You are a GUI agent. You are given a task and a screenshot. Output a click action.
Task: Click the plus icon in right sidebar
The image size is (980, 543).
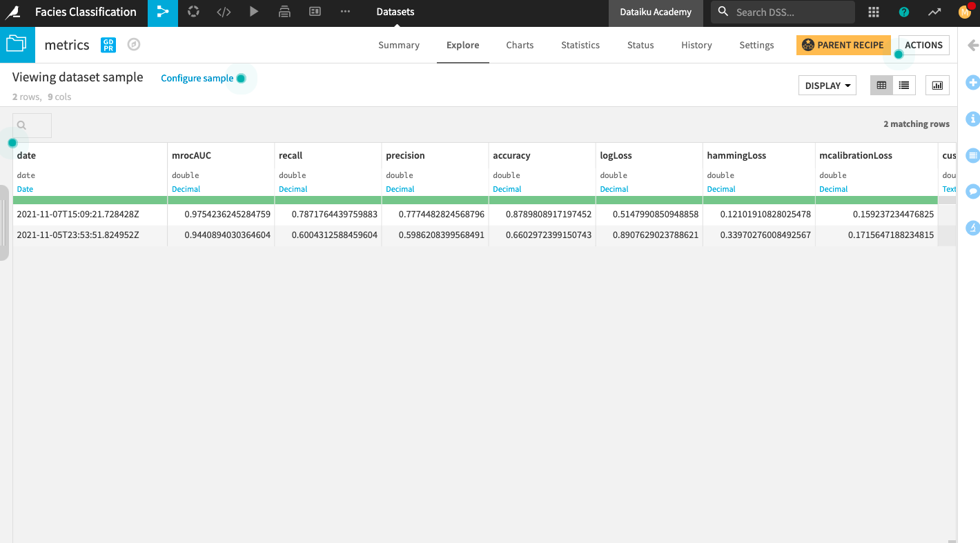[x=973, y=83]
